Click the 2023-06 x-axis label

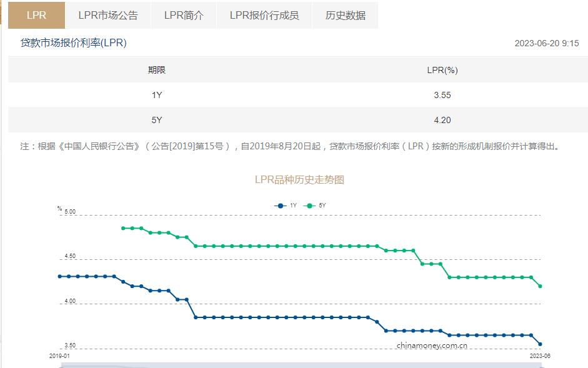click(540, 356)
